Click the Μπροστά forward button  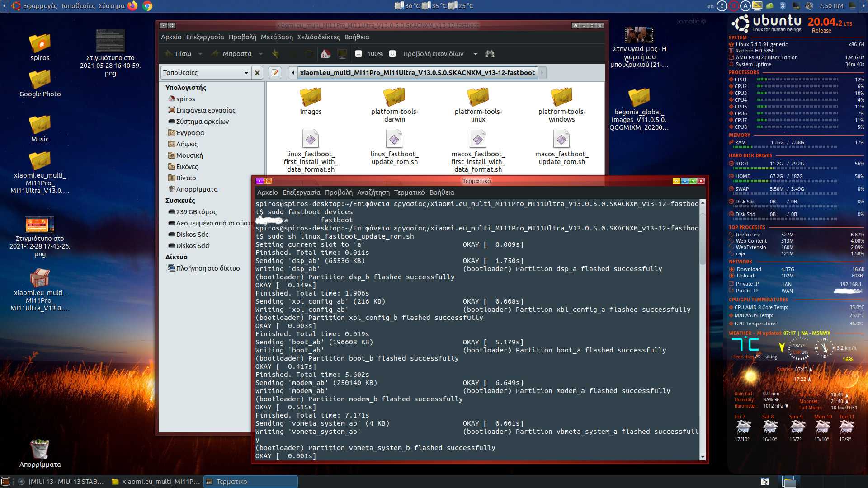pyautogui.click(x=232, y=54)
